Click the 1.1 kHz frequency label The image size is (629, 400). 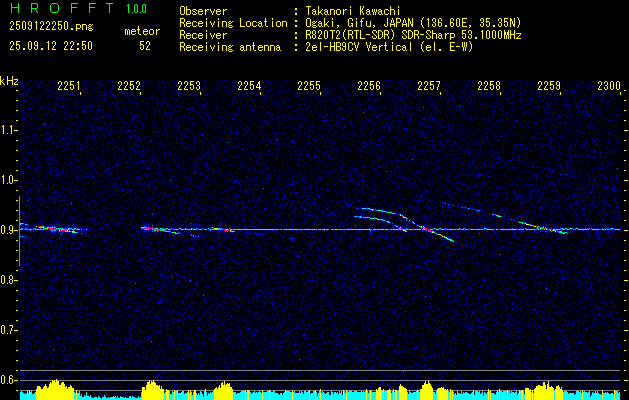tap(8, 130)
